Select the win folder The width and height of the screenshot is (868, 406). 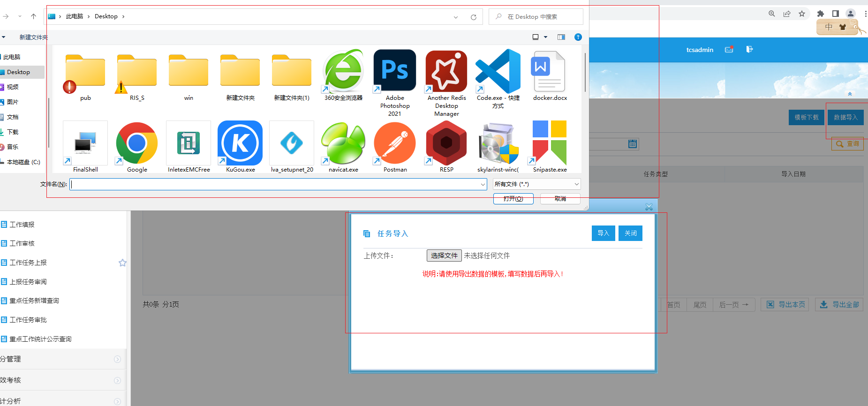click(188, 77)
